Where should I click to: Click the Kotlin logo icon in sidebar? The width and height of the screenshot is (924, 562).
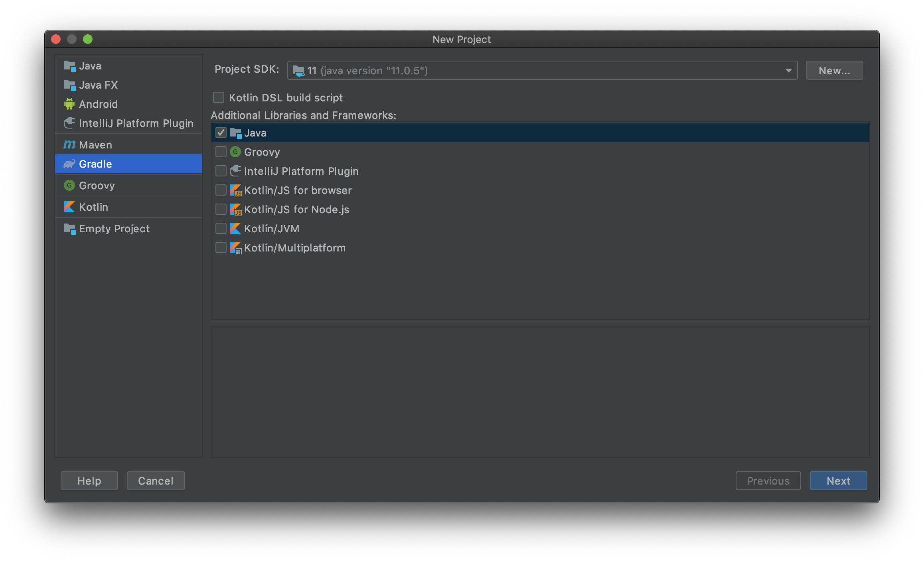click(x=69, y=207)
